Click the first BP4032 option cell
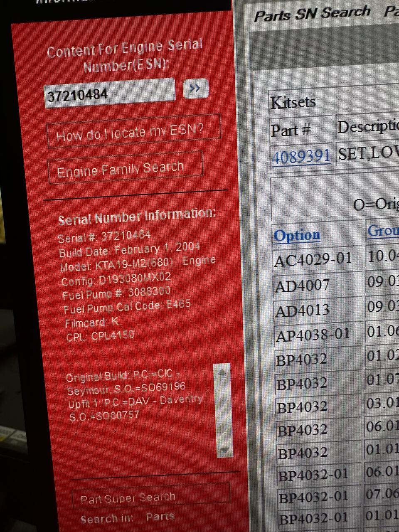Image resolution: width=399 pixels, height=532 pixels. [x=302, y=360]
